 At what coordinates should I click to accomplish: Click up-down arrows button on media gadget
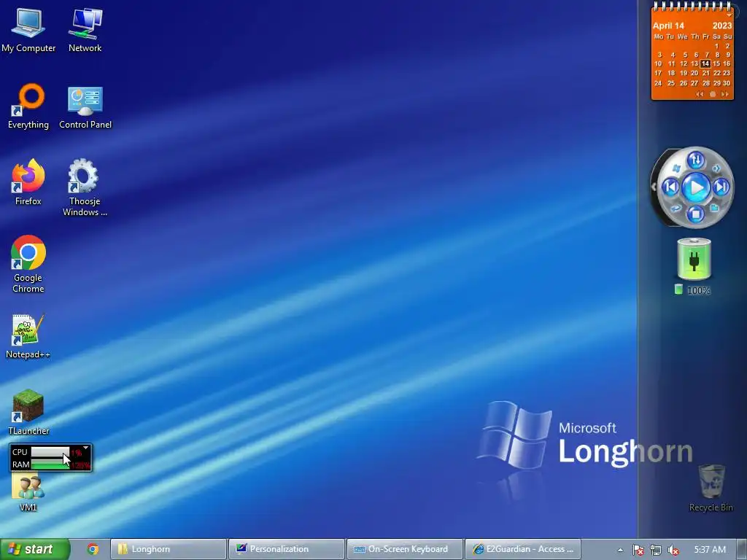(695, 160)
